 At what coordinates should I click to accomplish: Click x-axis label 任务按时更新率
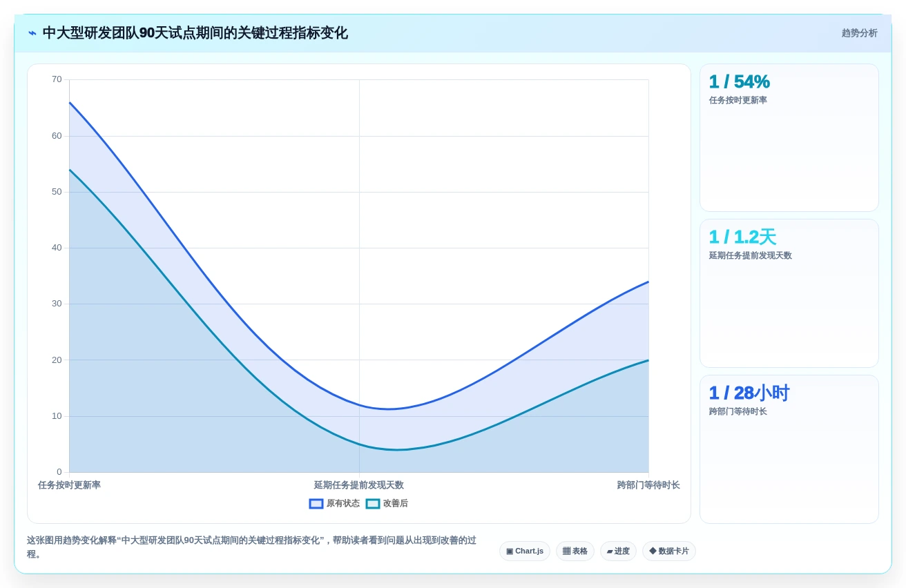tap(69, 485)
